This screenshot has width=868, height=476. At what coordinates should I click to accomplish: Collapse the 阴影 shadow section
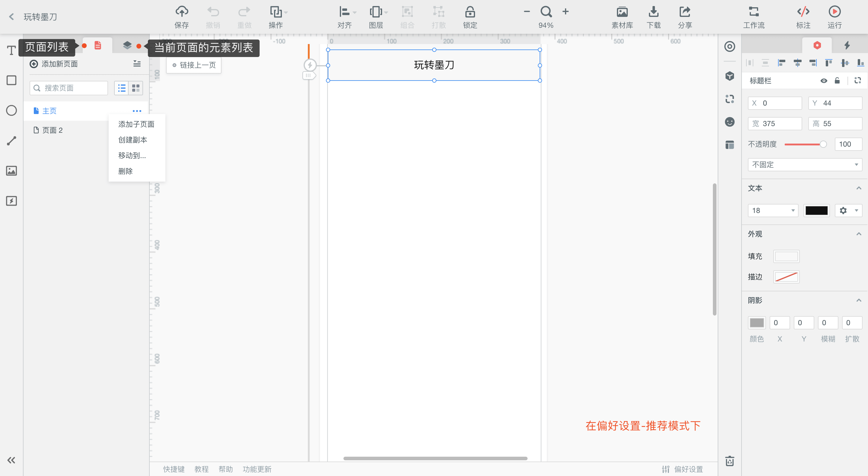[x=859, y=300]
